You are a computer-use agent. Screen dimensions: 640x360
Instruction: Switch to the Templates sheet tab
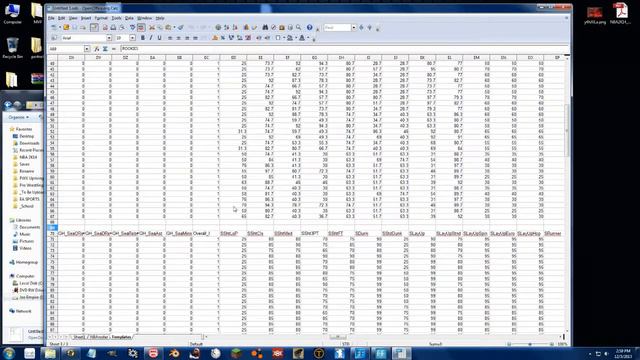tap(121, 337)
